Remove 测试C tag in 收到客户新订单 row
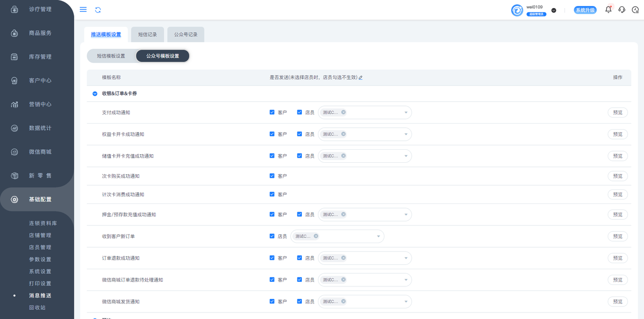 pos(316,236)
